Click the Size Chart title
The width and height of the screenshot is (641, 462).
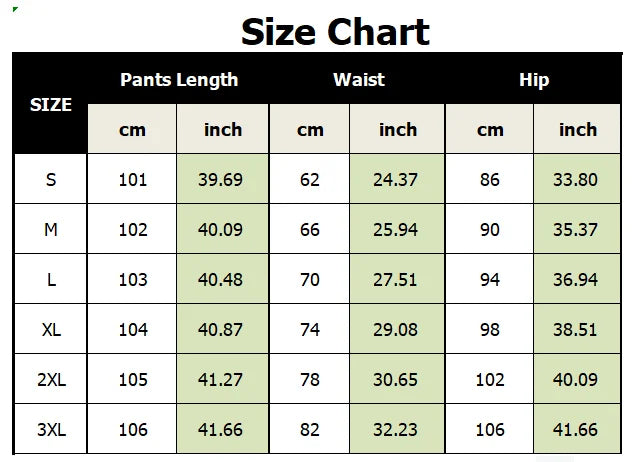tap(335, 32)
